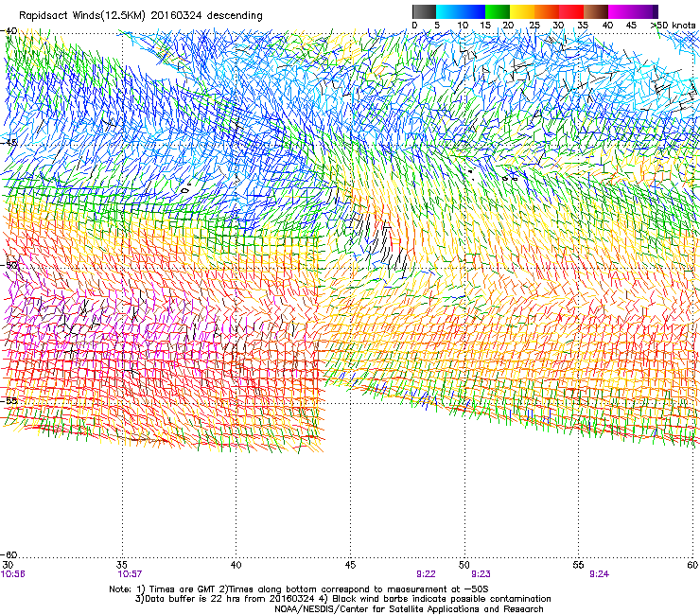The height and width of the screenshot is (615, 700).
Task: Click the legend label "45" beside ">50 knots"
Action: (631, 26)
